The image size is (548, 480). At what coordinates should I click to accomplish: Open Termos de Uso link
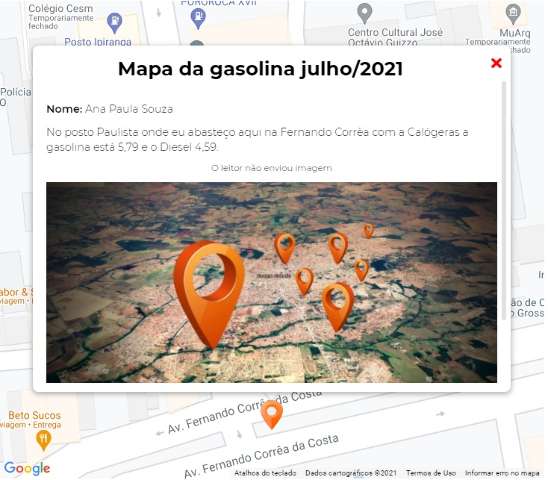[x=431, y=473]
